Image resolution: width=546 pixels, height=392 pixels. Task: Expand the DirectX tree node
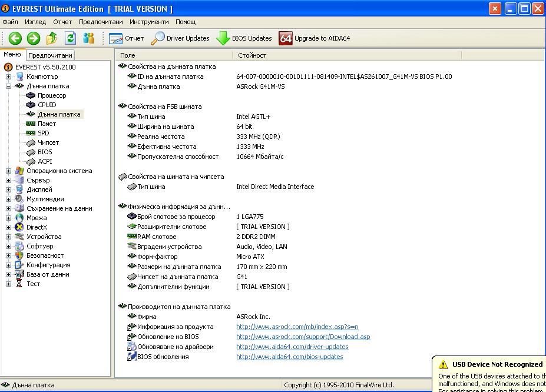coord(8,227)
